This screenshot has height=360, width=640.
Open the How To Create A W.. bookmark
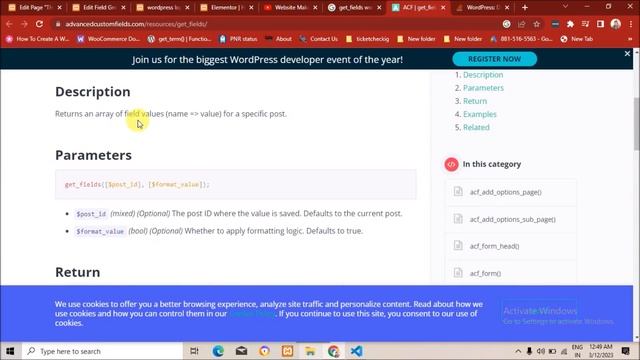pyautogui.click(x=38, y=39)
